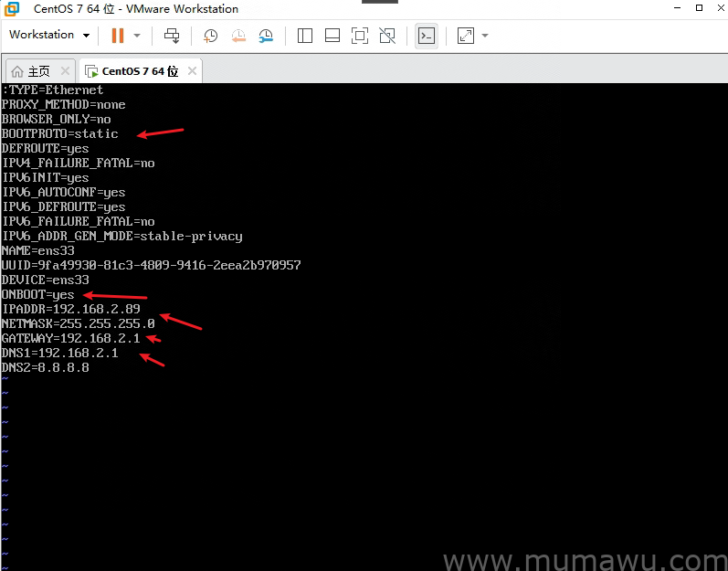Click the BROWSER_ONLY=no line
728x571 pixels.
(57, 120)
